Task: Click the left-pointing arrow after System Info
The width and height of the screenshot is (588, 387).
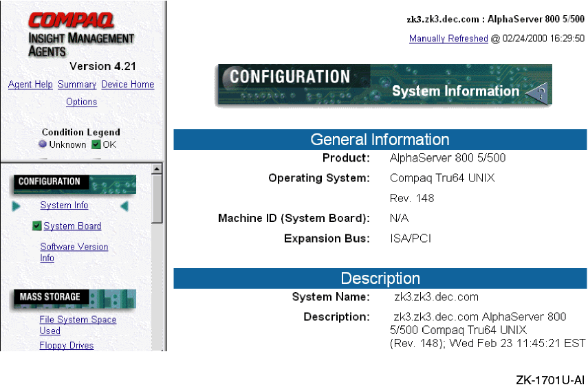Action: (x=124, y=206)
